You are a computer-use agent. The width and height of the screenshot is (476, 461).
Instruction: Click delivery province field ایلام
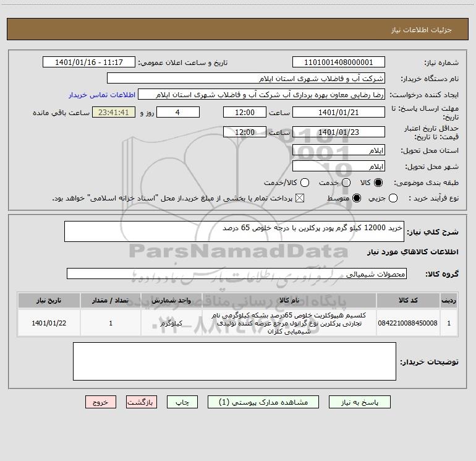[339, 150]
